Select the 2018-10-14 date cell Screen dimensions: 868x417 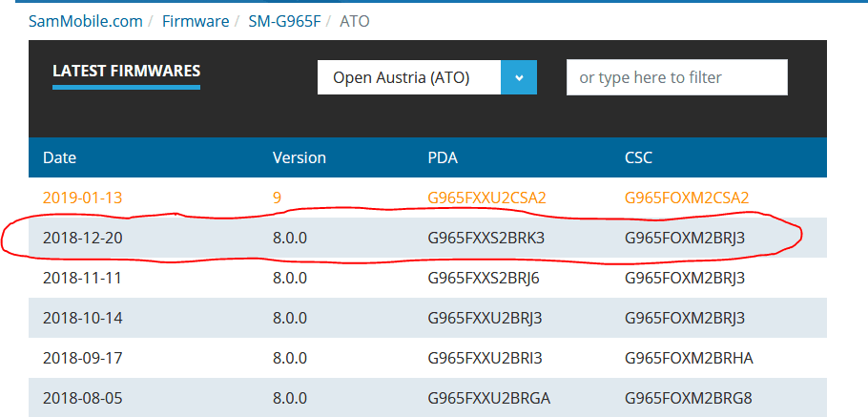82,319
